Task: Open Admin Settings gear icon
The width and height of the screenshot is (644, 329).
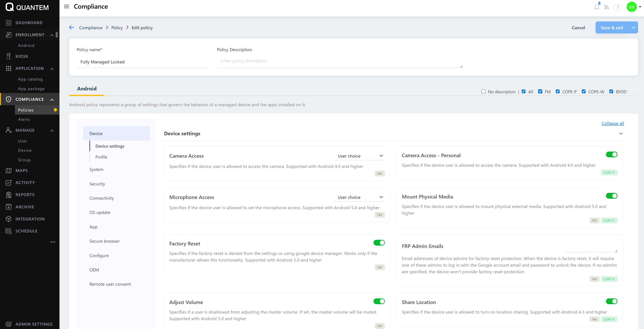Action: coord(8,324)
